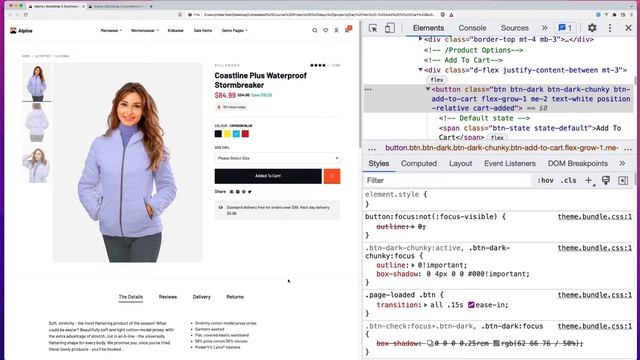Open the Kidswear navigation link
The width and height of the screenshot is (640, 360).
click(x=176, y=31)
